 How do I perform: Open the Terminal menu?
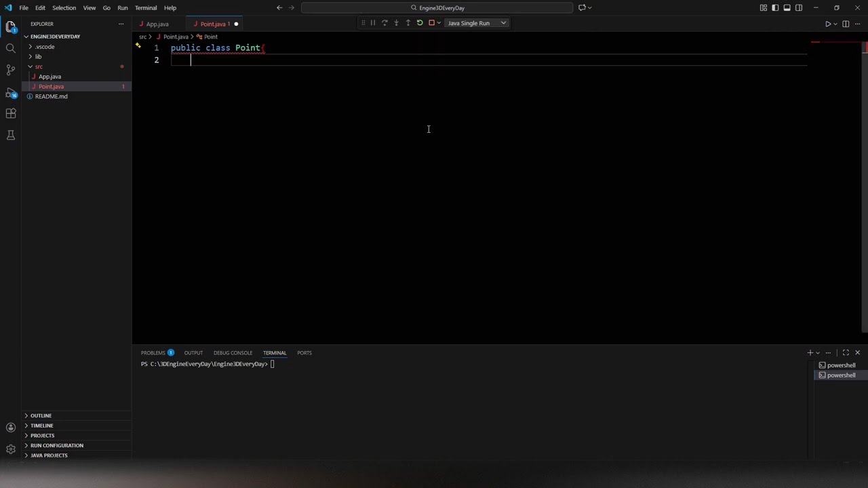tap(146, 7)
